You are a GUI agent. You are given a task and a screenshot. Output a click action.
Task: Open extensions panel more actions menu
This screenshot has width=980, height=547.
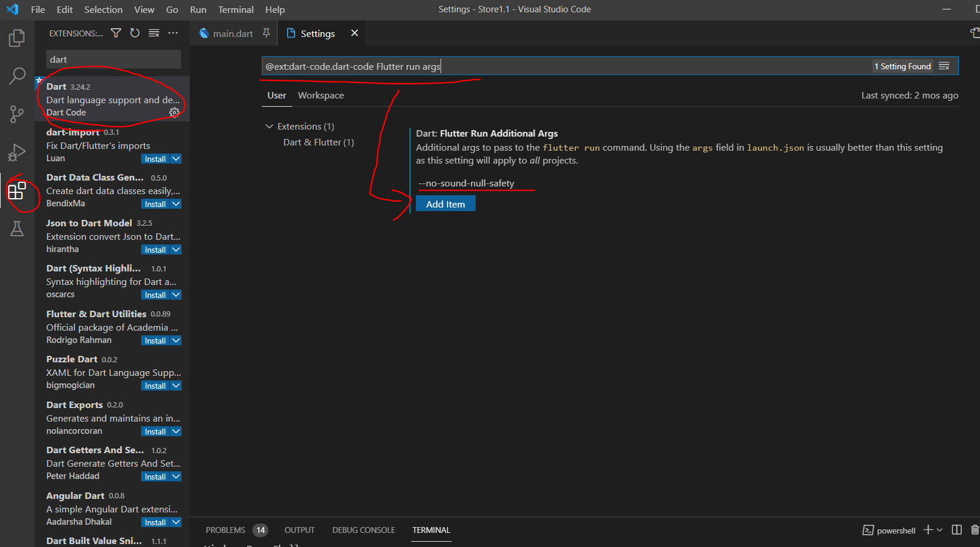173,33
